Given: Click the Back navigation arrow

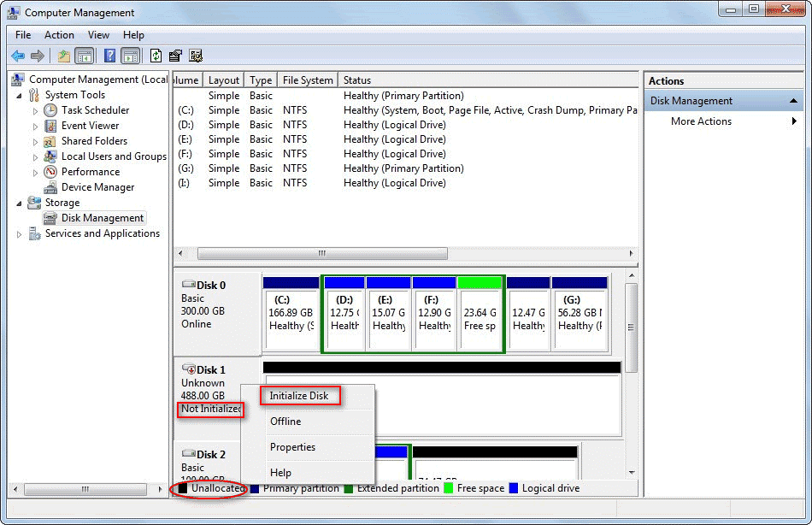Looking at the screenshot, I should pos(17,56).
